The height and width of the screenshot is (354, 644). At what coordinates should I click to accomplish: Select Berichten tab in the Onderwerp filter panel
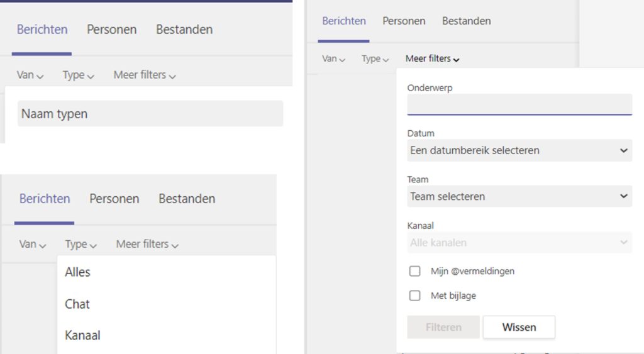[344, 21]
